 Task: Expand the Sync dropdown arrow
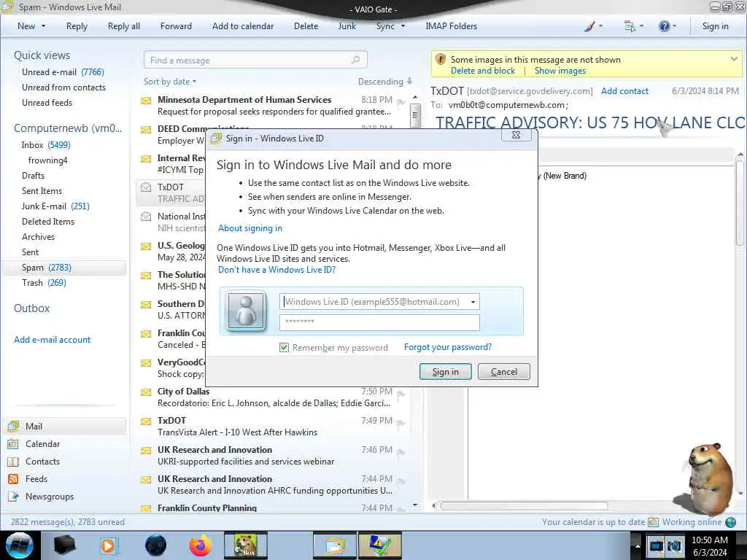[403, 26]
